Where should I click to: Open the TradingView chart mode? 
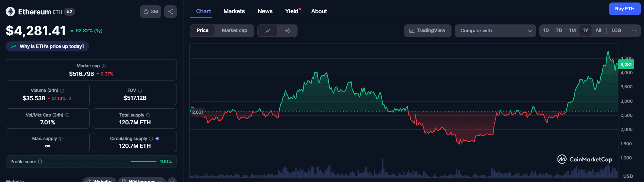tap(427, 31)
